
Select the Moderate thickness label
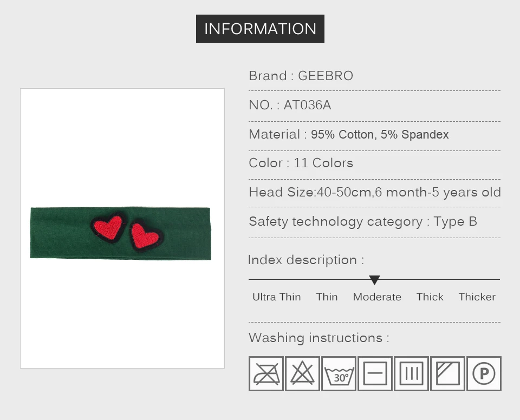(377, 297)
